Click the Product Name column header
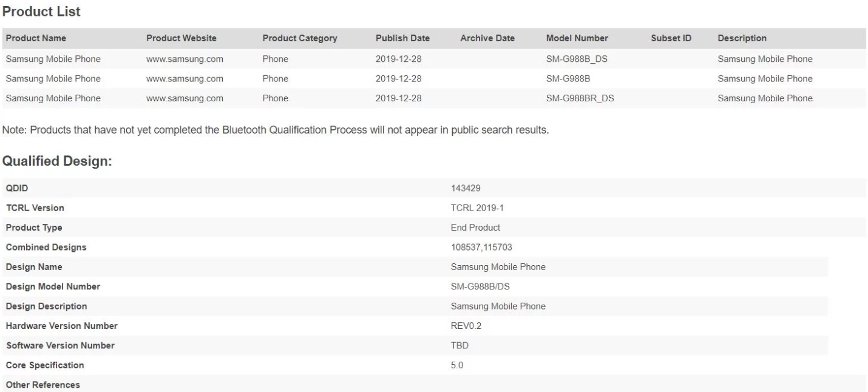The height and width of the screenshot is (392, 868). 36,38
